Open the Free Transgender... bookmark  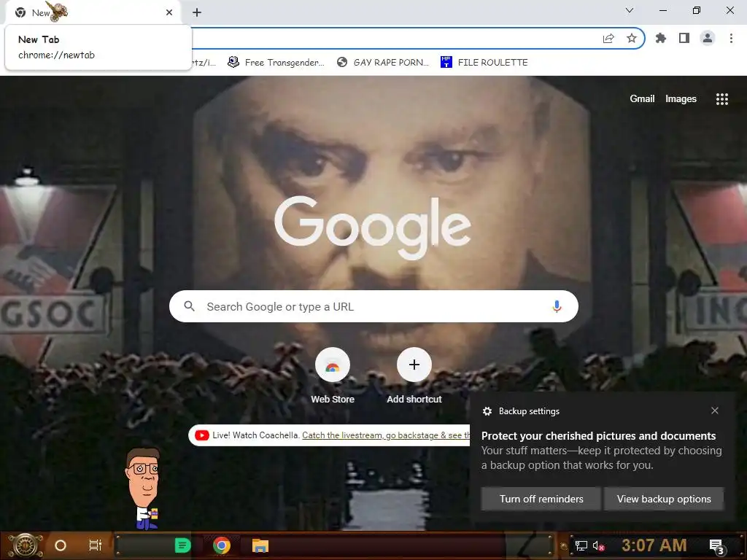(276, 63)
